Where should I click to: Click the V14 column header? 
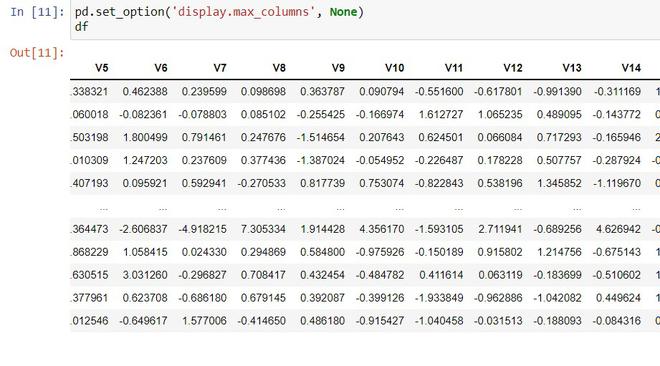631,68
